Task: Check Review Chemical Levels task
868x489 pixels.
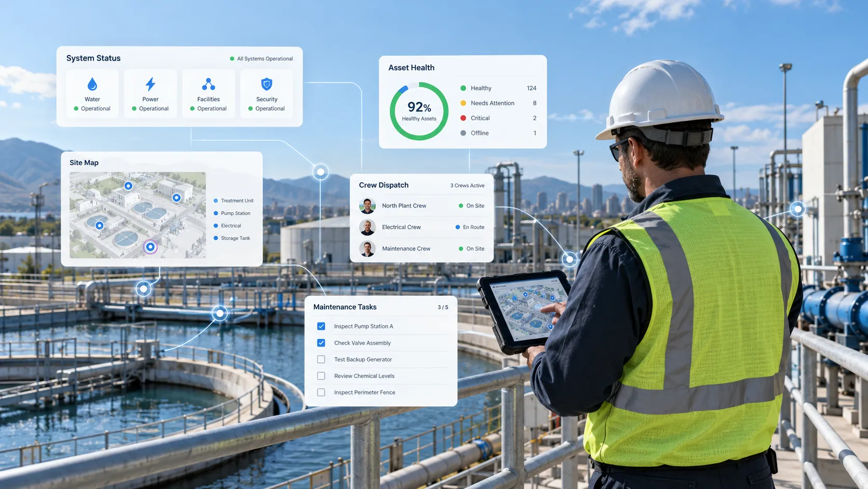Action: pos(321,376)
